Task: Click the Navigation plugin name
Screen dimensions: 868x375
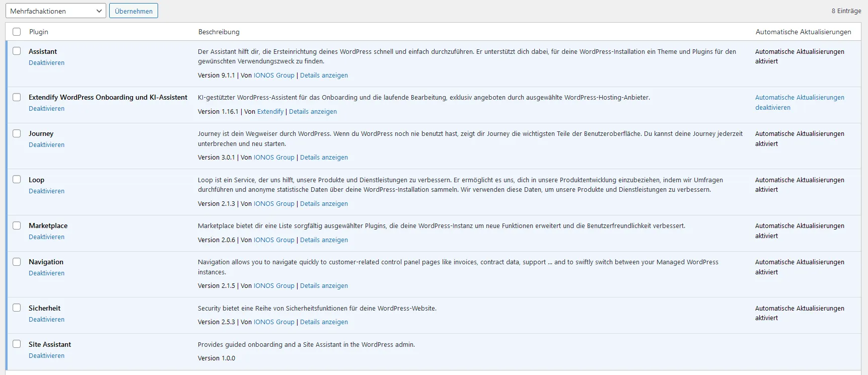Action: click(x=46, y=262)
